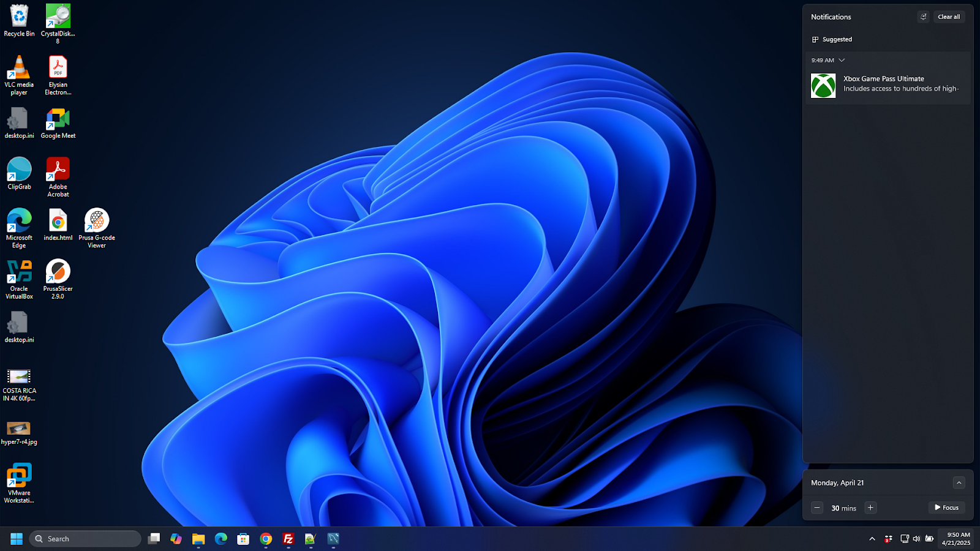The image size is (980, 551).
Task: Select the VMware Workstation desktop shortcut
Action: click(x=19, y=484)
